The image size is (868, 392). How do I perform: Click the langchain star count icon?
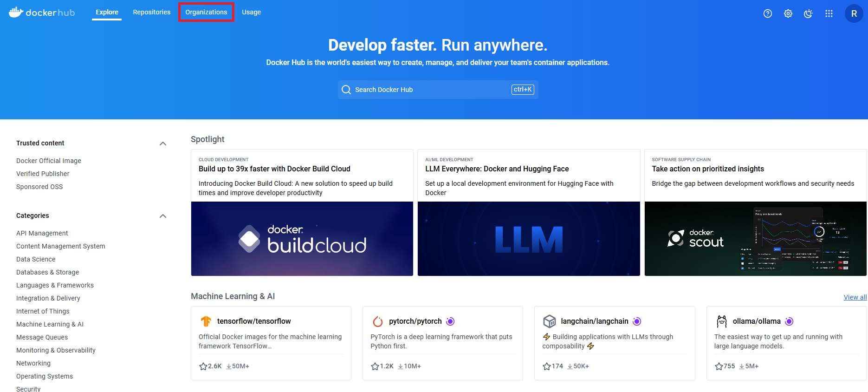[x=547, y=366]
